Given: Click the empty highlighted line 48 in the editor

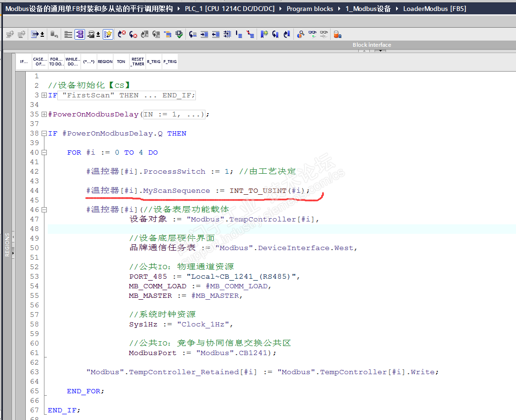Looking at the screenshot, I should 282,229.
